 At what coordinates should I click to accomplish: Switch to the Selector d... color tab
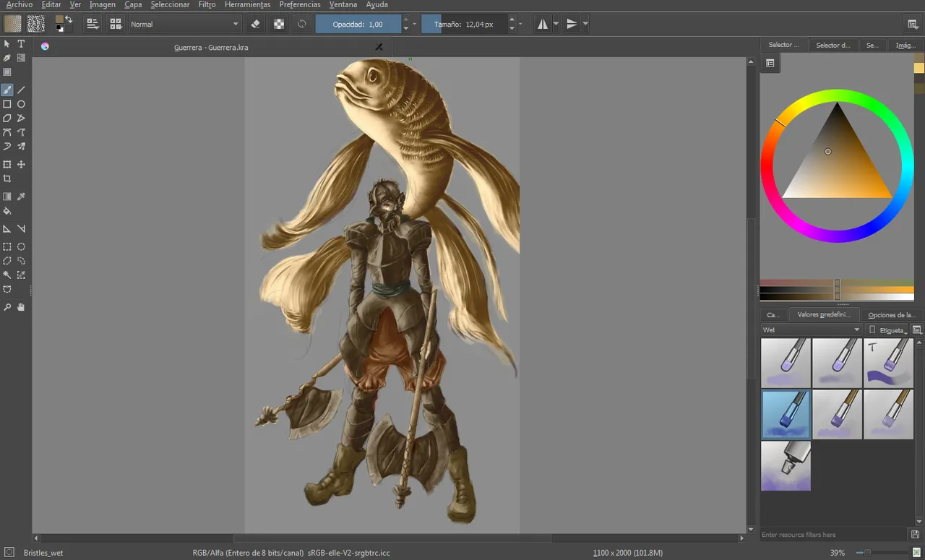click(x=832, y=45)
